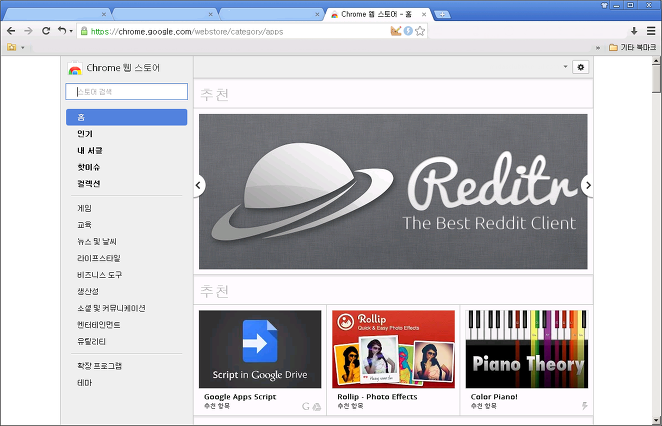Click the lightning icon on Color Piano card
662x426 pixels.
pos(585,406)
